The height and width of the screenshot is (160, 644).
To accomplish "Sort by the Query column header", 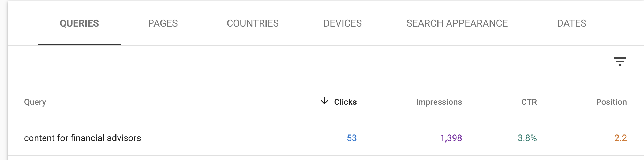I will 35,102.
